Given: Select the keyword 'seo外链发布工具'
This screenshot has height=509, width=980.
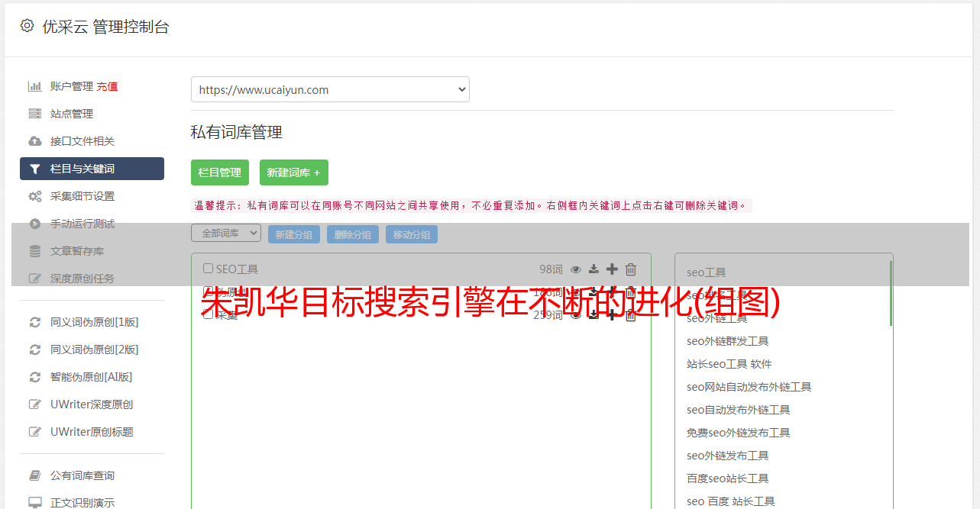Looking at the screenshot, I should pyautogui.click(x=727, y=456).
